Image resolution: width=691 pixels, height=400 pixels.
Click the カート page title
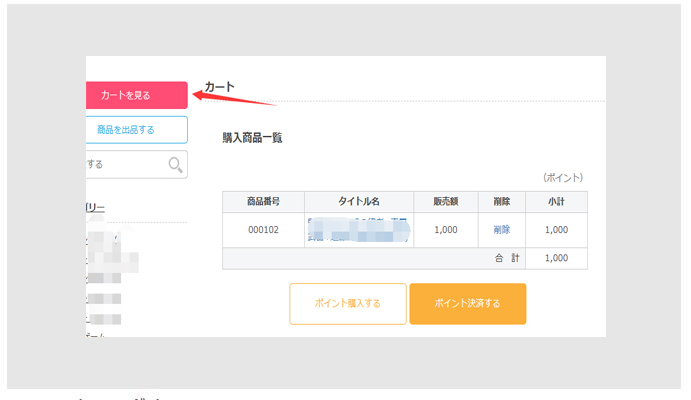(x=219, y=88)
